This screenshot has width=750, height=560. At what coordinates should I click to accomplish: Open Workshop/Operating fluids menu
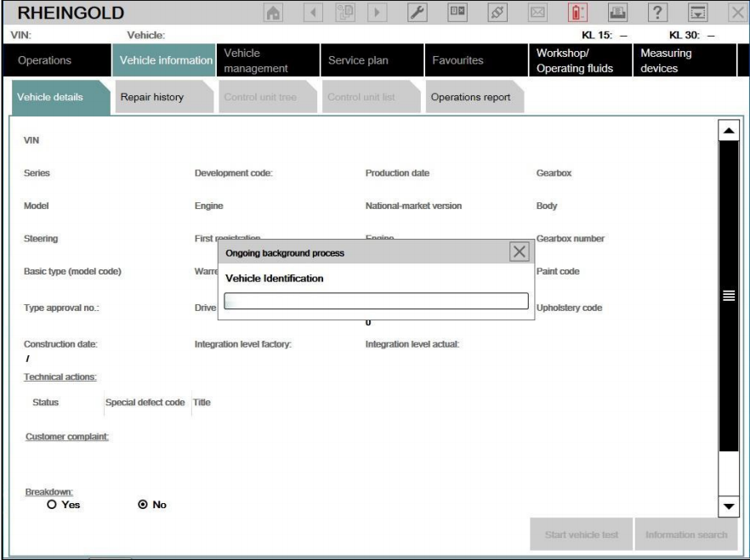pos(580,60)
